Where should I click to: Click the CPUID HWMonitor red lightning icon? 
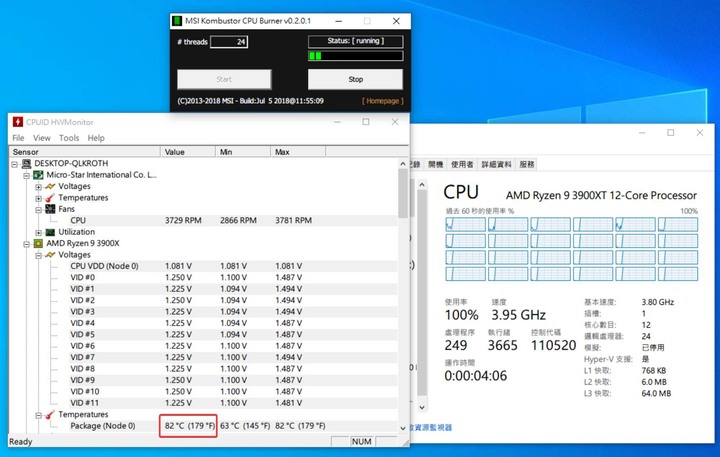pos(17,122)
